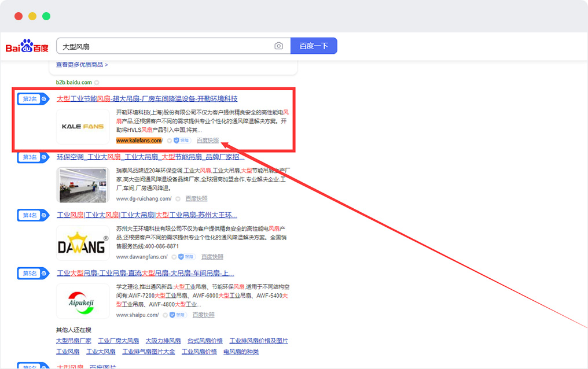Open the 苏州大王环 result title link
The image size is (588, 369).
click(147, 215)
